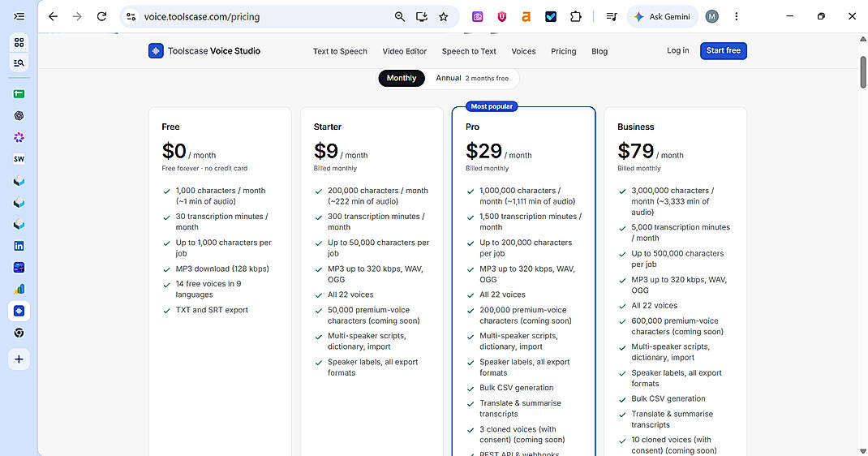868x456 pixels.
Task: Open the blue checkmark extension
Action: [550, 16]
